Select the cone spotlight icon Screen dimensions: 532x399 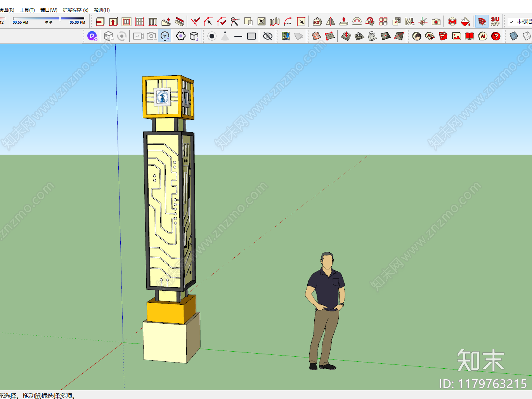click(225, 36)
